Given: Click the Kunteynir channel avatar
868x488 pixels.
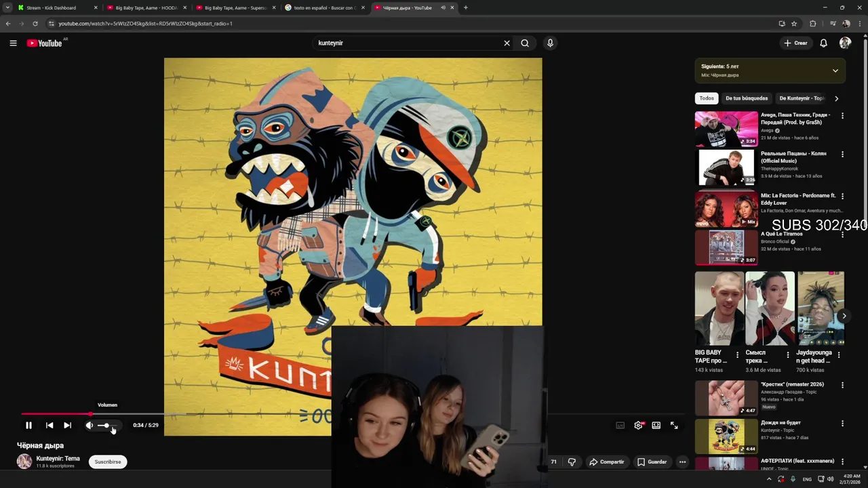Looking at the screenshot, I should pyautogui.click(x=24, y=462).
